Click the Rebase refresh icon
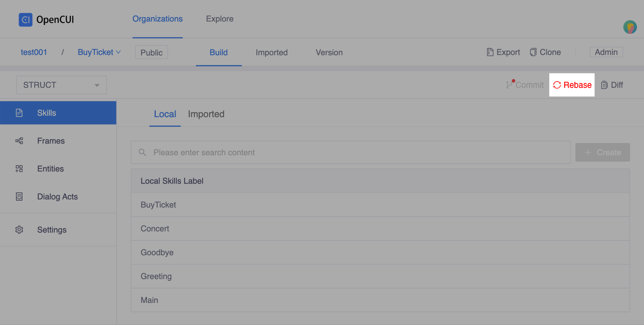This screenshot has width=644, height=325. pos(557,85)
